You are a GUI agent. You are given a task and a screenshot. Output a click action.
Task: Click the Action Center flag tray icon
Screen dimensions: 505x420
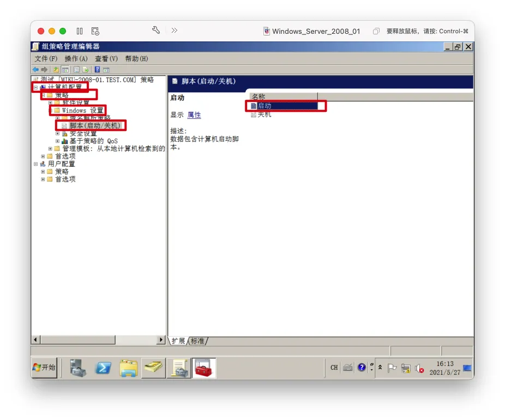coord(392,368)
